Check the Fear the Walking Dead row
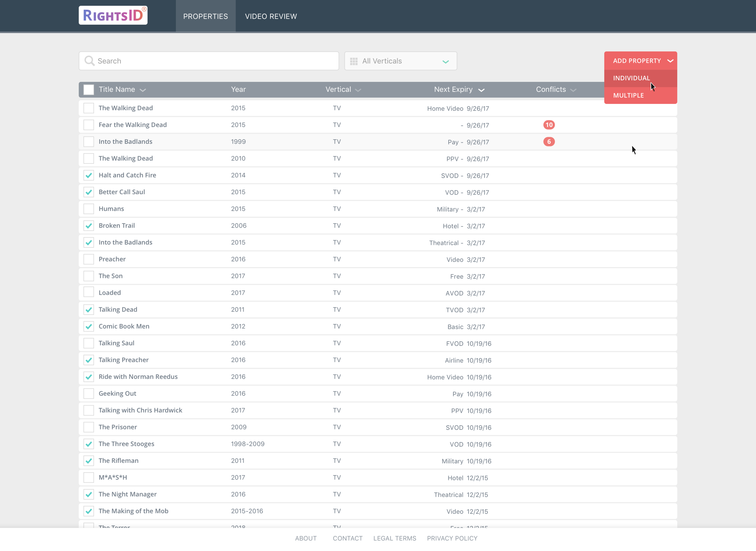Image resolution: width=756 pixels, height=551 pixels. pos(88,125)
